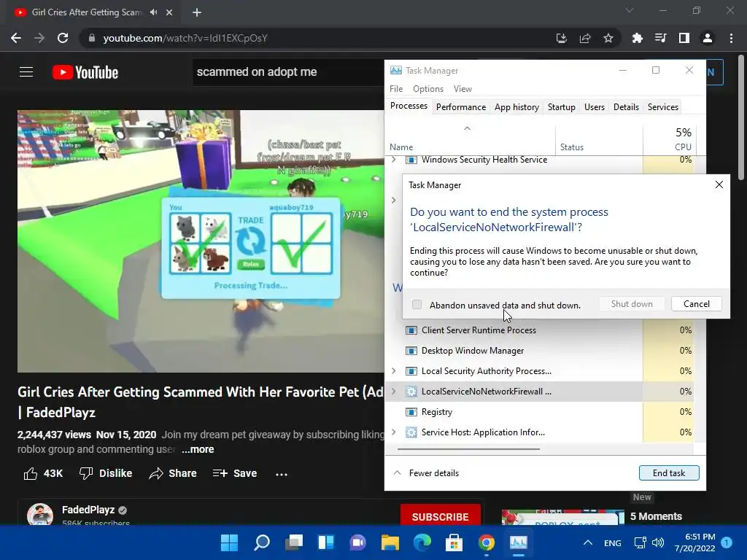The image size is (747, 560).
Task: Select the Desktop Window Manager row
Action: pyautogui.click(x=539, y=351)
